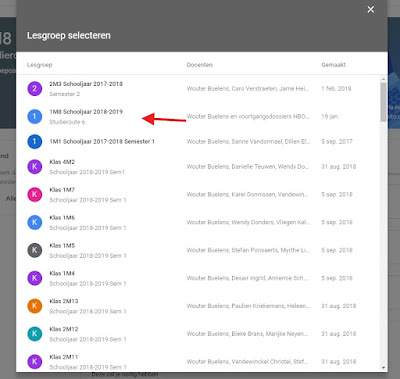400x379 pixels.
Task: Select Klas 1M4 Schooljaar 2018-2019 Sem 1
Action: pos(198,278)
